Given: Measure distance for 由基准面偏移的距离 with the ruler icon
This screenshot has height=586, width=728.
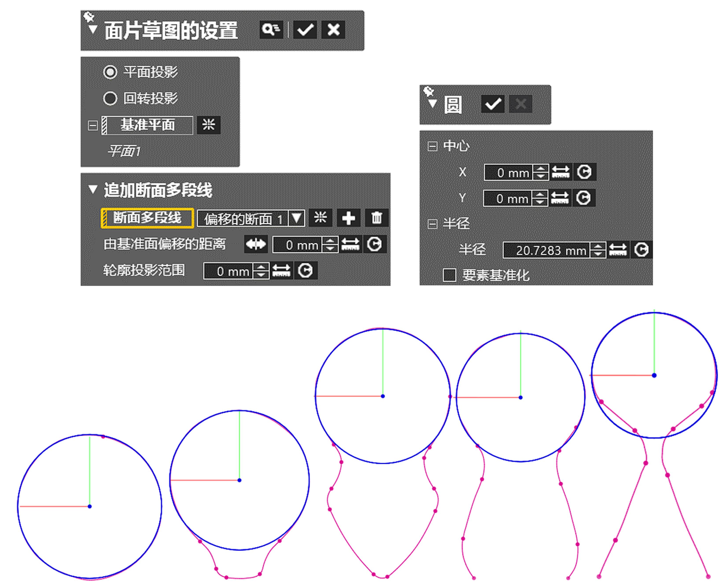Looking at the screenshot, I should (350, 244).
